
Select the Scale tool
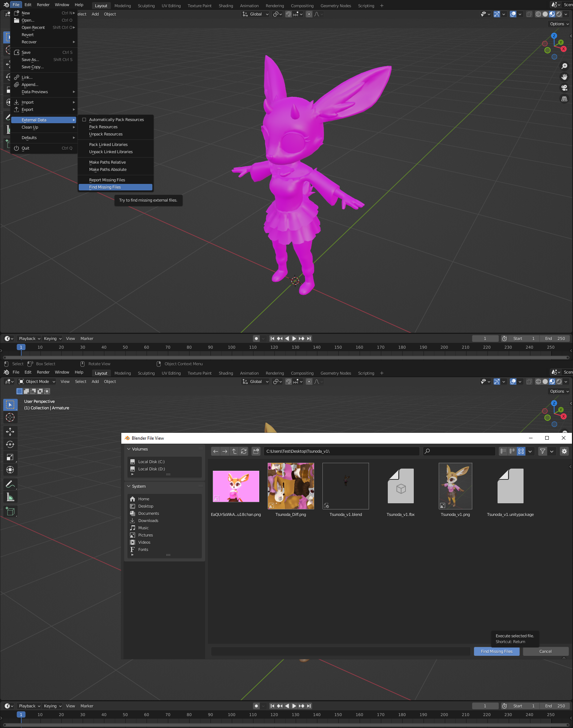click(10, 457)
